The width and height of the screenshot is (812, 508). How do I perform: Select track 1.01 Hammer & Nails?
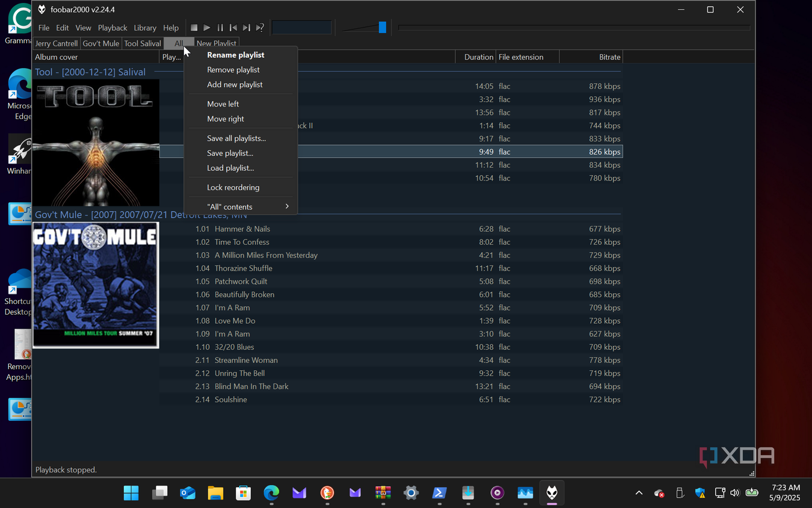(x=391, y=229)
